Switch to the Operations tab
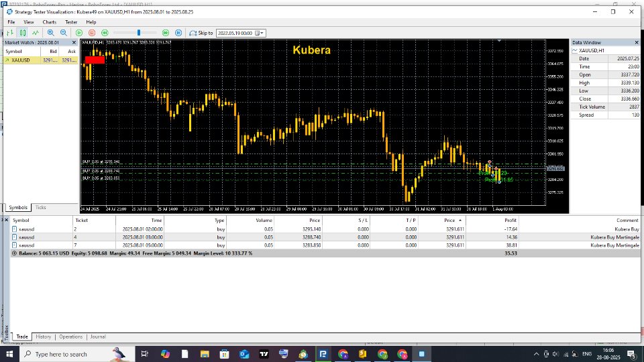 click(70, 337)
